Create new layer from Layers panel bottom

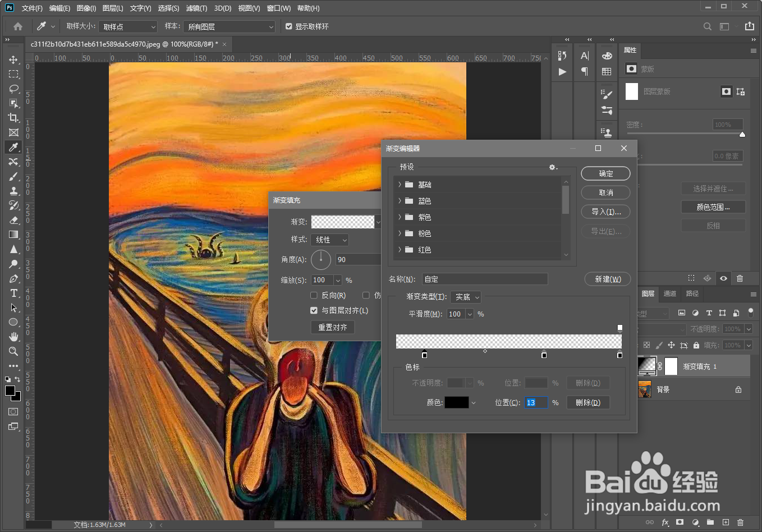coord(726,522)
